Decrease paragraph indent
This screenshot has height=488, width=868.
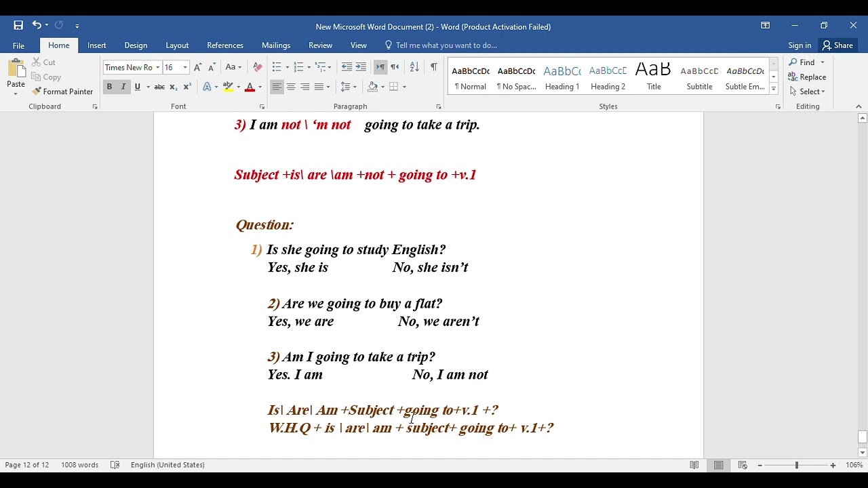347,67
